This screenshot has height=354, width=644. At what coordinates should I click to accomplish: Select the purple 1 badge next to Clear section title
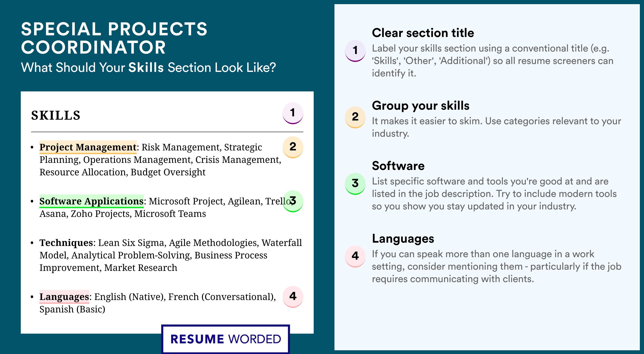point(355,51)
